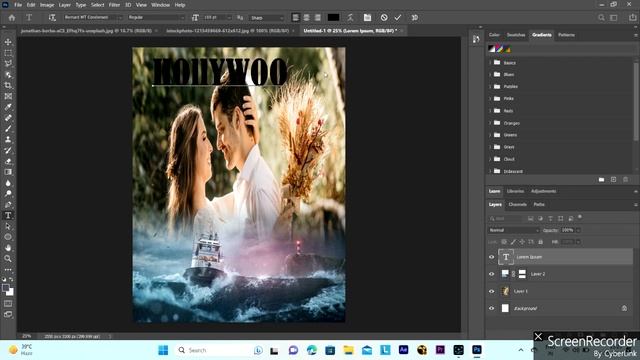Hide Layer 2 visibility
The width and height of the screenshot is (640, 360).
491,274
